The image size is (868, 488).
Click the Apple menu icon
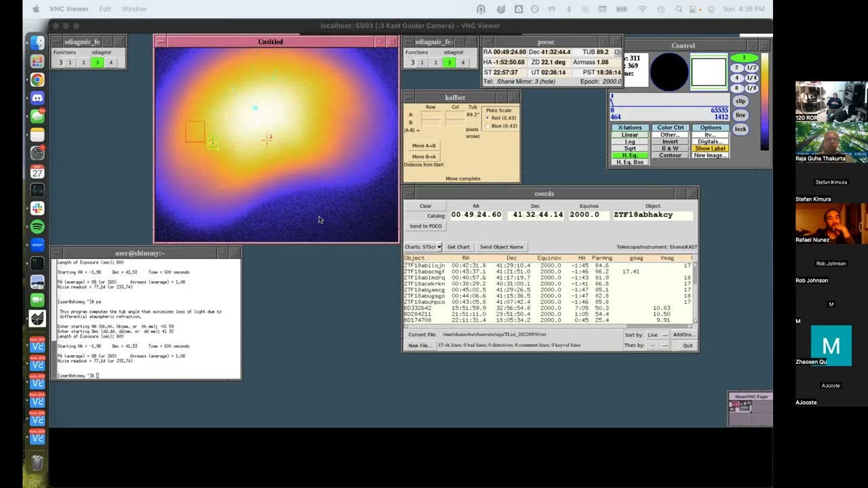(x=36, y=9)
